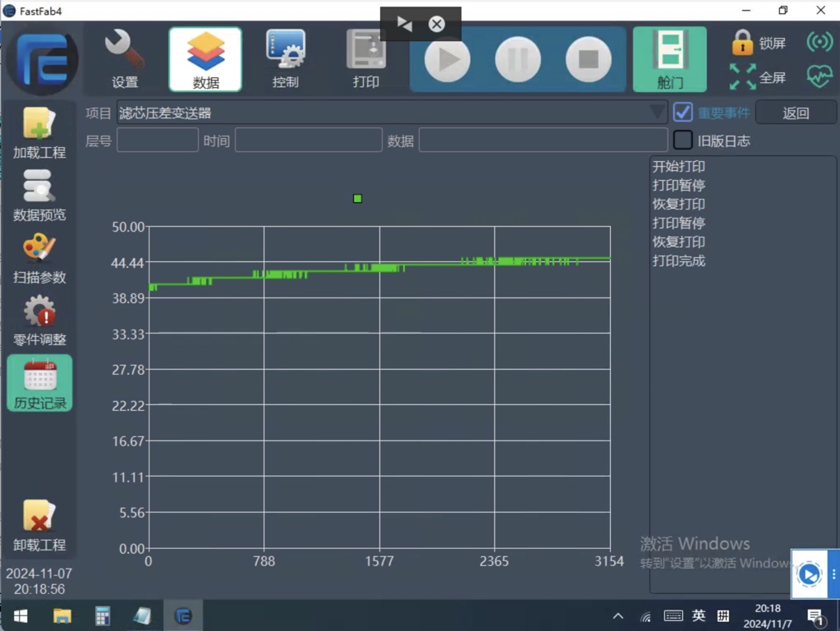
Task: Open the 舱门 chamber door control
Action: [x=669, y=58]
